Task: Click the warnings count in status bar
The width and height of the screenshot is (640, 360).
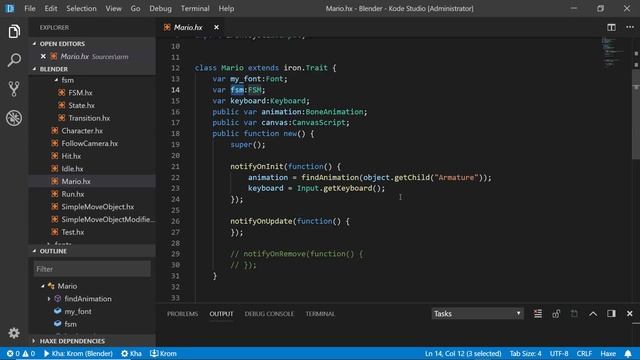Action: pos(29,353)
